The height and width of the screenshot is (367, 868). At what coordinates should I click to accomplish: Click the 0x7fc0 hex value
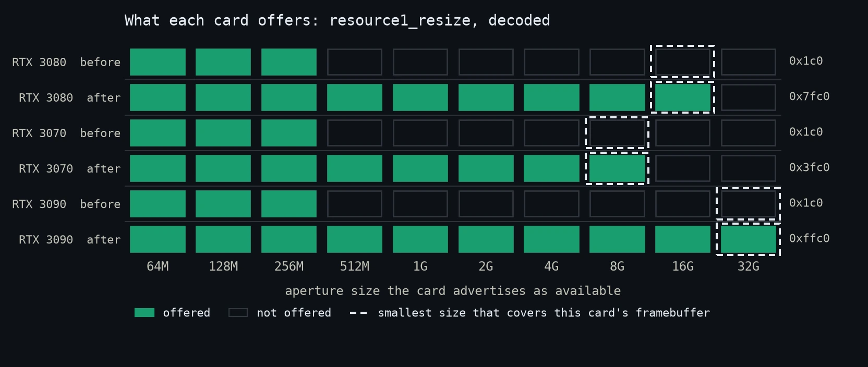[x=809, y=96]
